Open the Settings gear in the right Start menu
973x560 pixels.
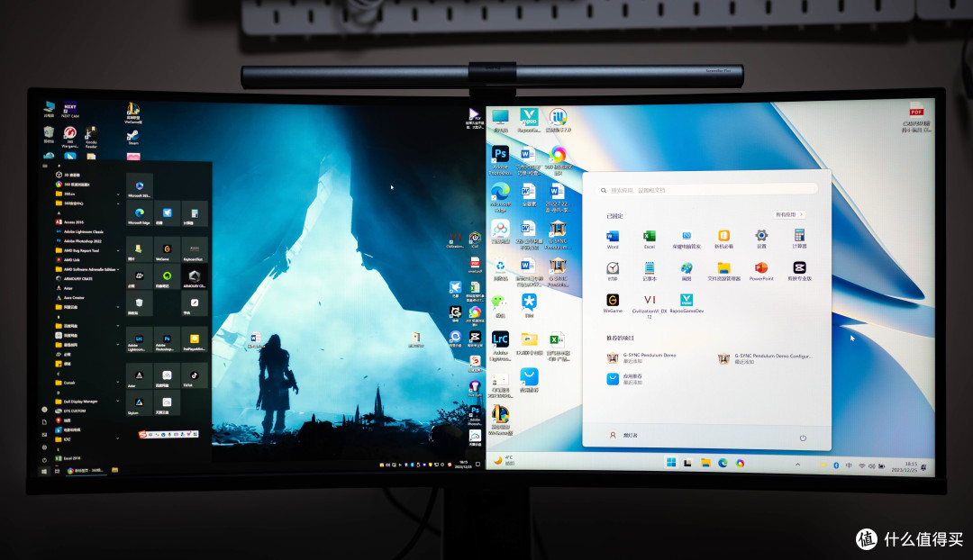pyautogui.click(x=761, y=239)
